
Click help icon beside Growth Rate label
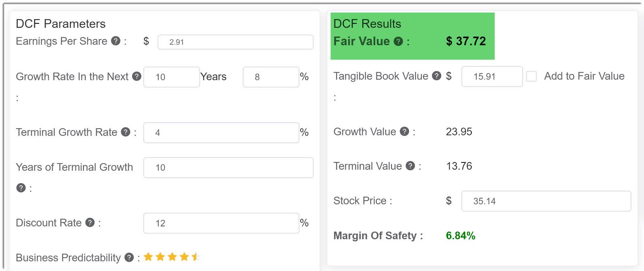(137, 76)
